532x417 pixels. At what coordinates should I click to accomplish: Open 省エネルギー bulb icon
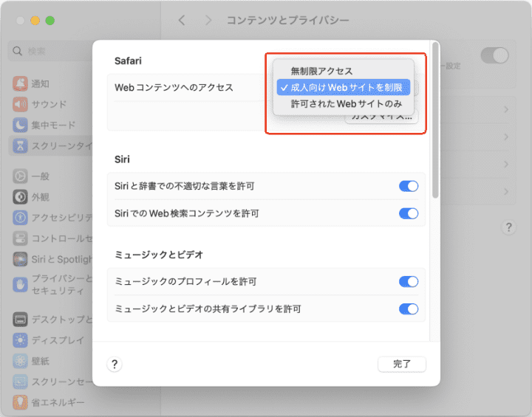[x=20, y=402]
